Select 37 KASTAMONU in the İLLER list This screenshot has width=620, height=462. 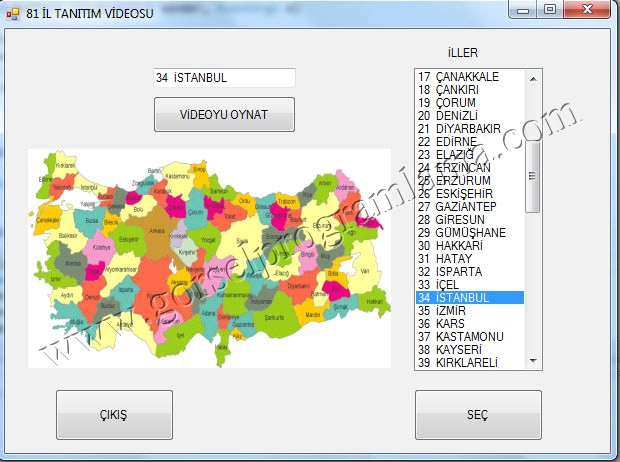tap(470, 337)
